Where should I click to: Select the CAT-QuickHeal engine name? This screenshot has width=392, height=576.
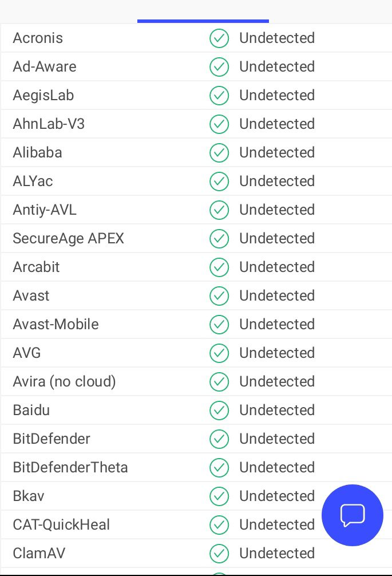[61, 524]
